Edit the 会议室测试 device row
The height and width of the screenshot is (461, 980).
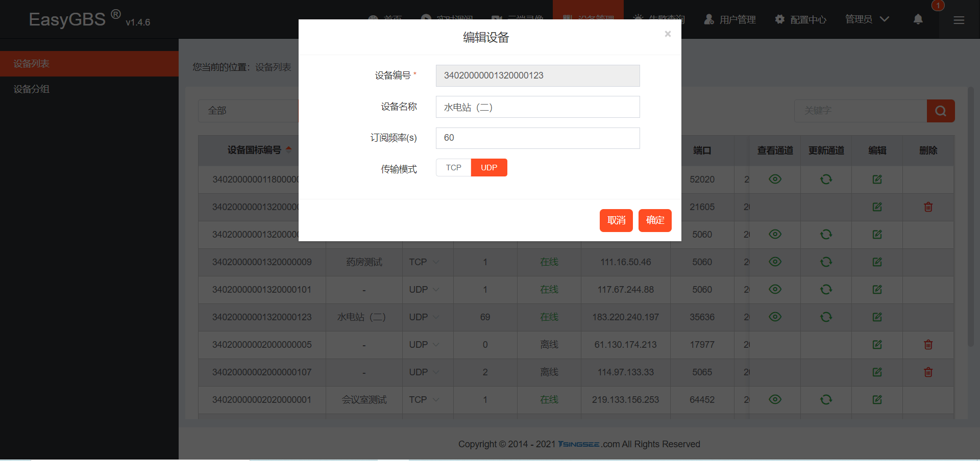pyautogui.click(x=877, y=400)
